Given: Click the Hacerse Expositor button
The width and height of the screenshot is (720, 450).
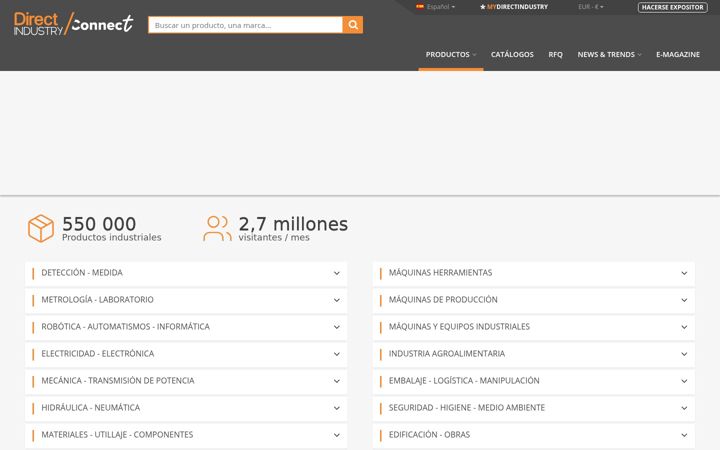Looking at the screenshot, I should (672, 7).
